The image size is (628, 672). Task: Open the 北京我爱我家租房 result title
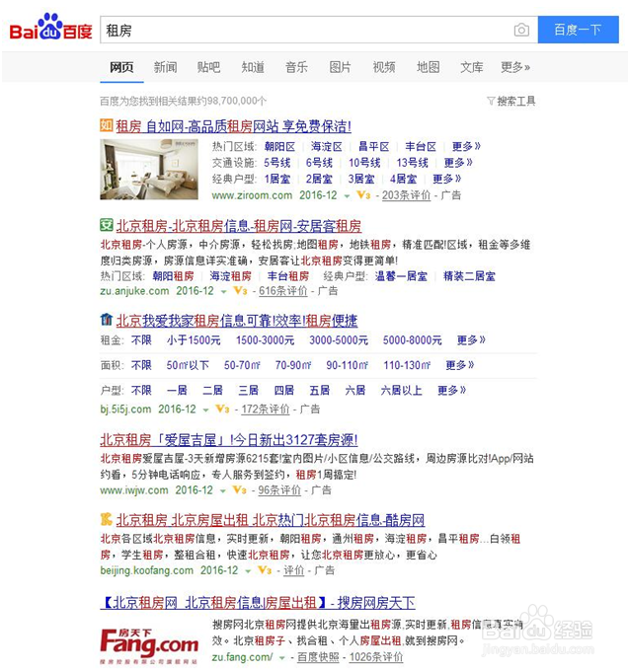[237, 321]
